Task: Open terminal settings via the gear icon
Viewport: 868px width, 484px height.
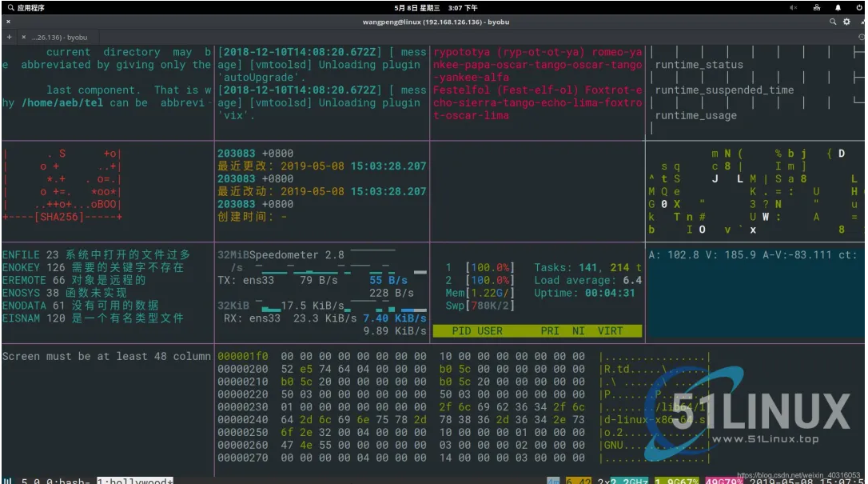Action: (x=847, y=21)
